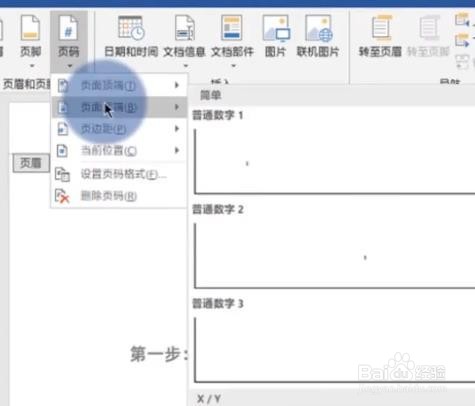Click the 转至页脚 icon
475x406 pixels.
click(x=429, y=27)
